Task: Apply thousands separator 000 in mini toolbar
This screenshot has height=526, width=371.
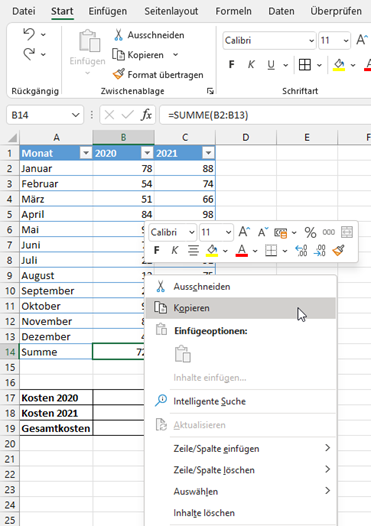Action: point(328,232)
